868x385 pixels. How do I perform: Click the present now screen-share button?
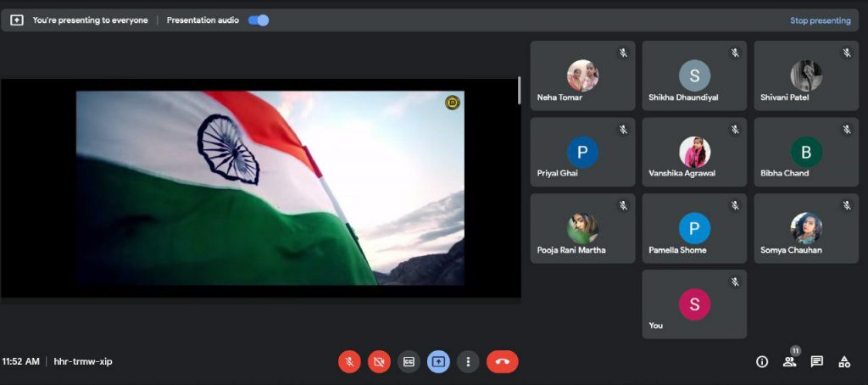pos(438,362)
